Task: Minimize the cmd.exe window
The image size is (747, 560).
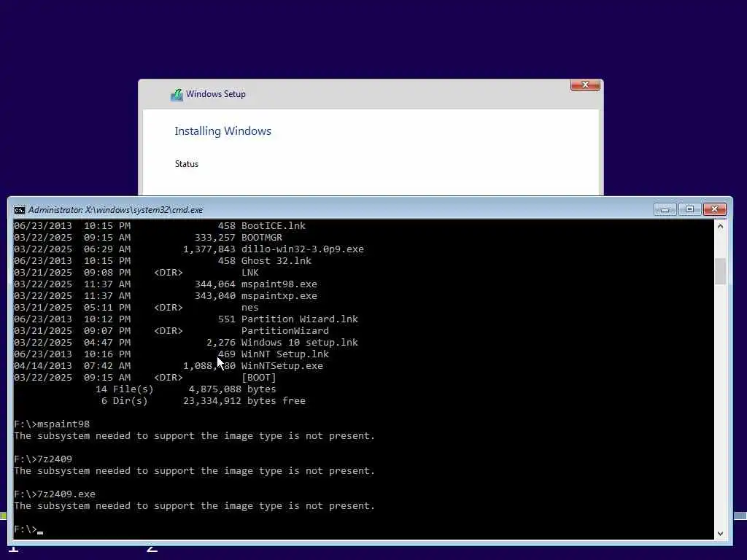Action: [x=665, y=209]
